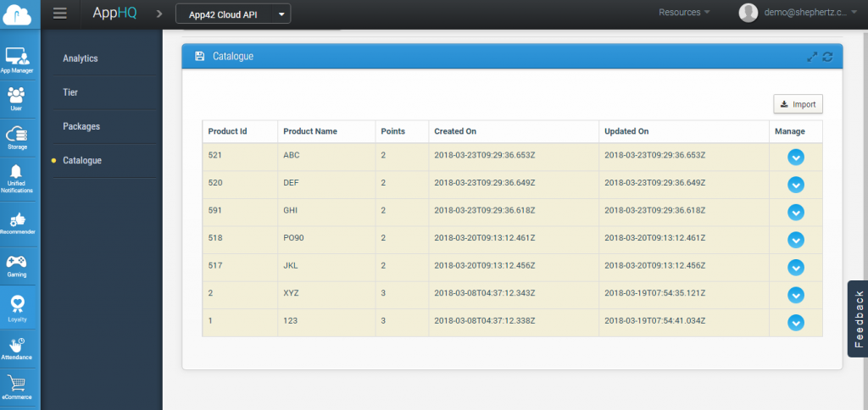Select Packages in the side menu
868x410 pixels.
point(81,126)
